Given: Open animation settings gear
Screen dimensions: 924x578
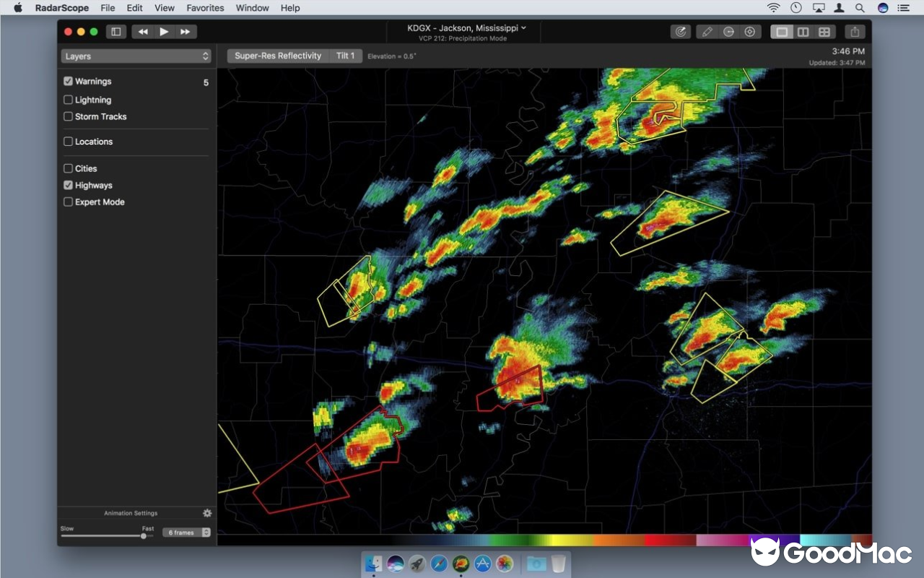Looking at the screenshot, I should tap(207, 513).
